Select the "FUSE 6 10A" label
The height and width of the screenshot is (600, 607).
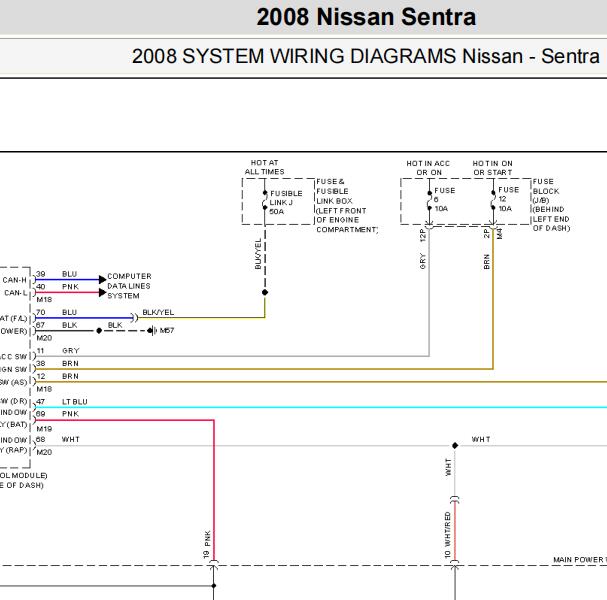444,200
